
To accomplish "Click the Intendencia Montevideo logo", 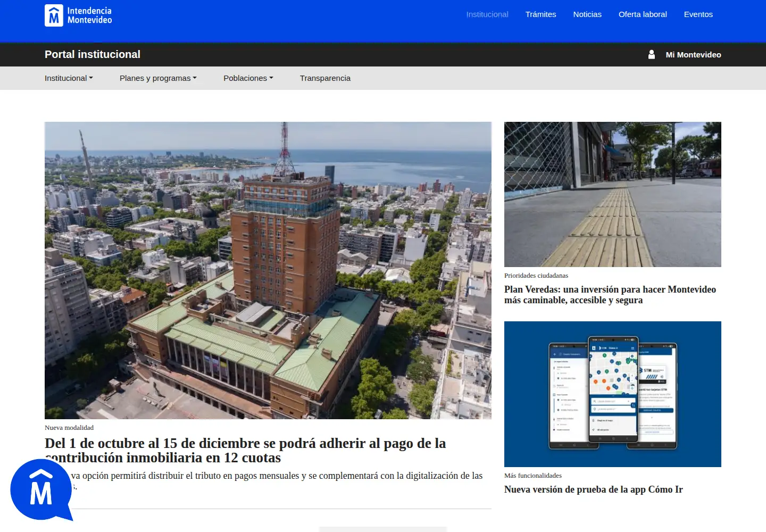I will [x=78, y=15].
